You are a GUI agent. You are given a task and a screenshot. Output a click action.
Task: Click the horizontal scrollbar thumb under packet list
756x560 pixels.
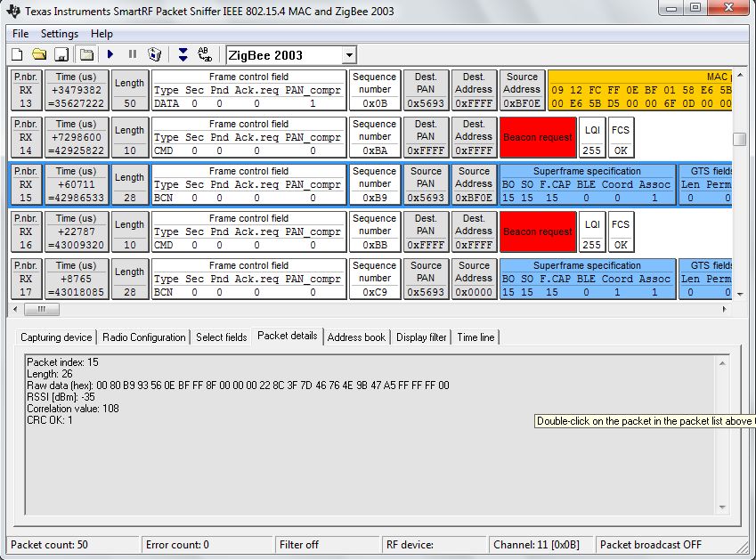pyautogui.click(x=42, y=310)
